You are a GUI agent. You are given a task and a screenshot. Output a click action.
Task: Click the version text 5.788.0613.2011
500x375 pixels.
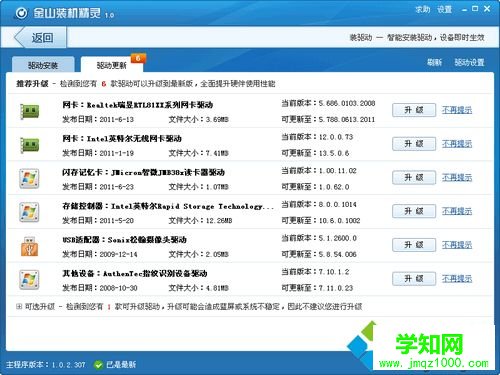347,119
